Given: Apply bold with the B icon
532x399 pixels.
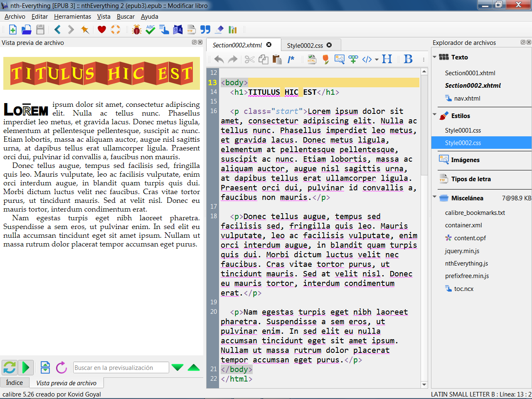Looking at the screenshot, I should [x=408, y=59].
